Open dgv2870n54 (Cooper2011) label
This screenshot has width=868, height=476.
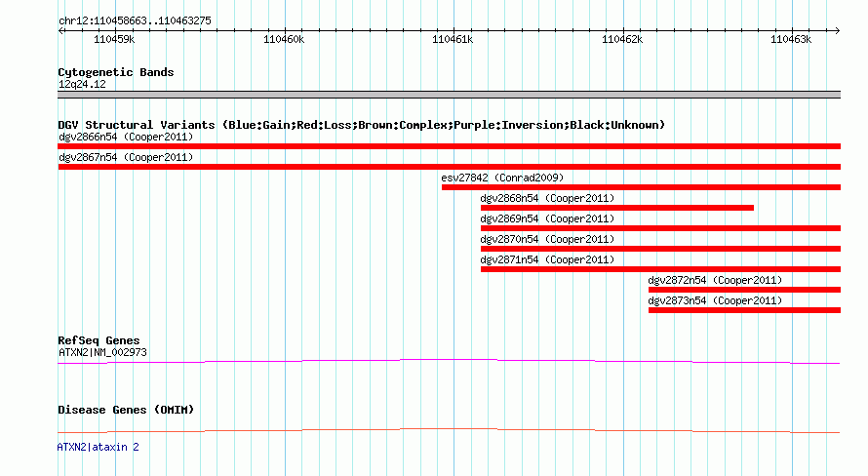click(x=547, y=239)
